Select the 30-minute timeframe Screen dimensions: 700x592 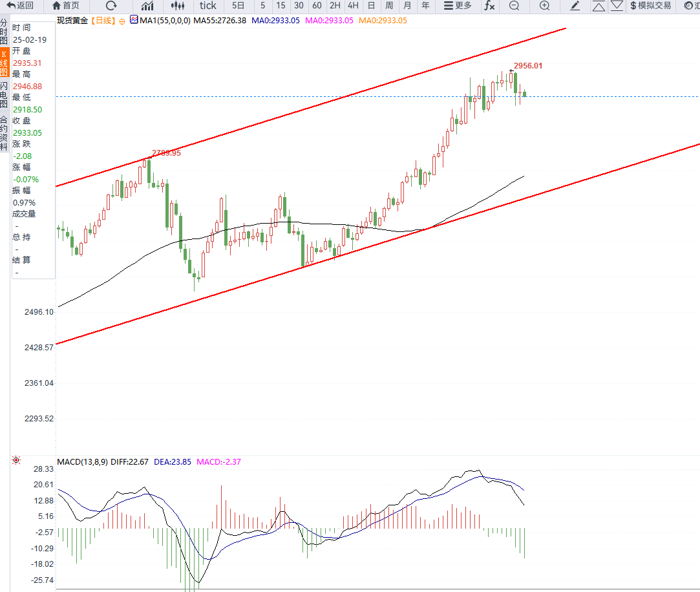(299, 6)
